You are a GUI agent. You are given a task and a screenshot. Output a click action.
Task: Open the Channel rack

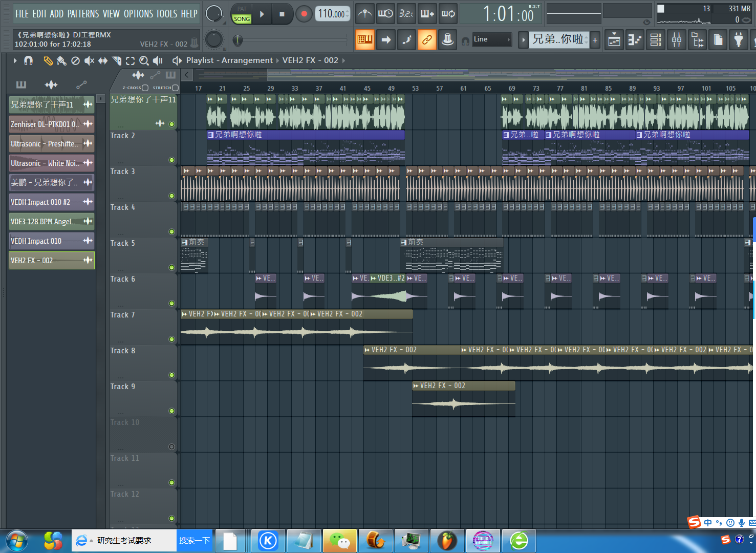tap(656, 40)
